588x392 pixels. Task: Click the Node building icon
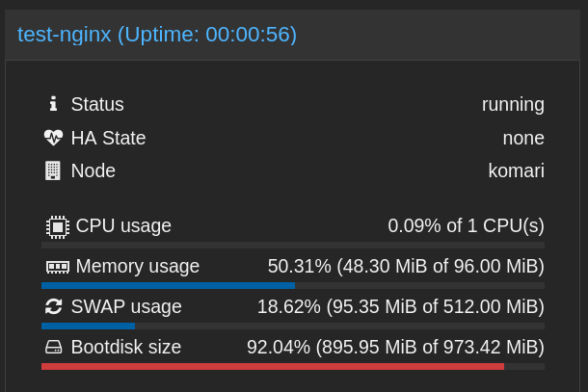tap(52, 170)
